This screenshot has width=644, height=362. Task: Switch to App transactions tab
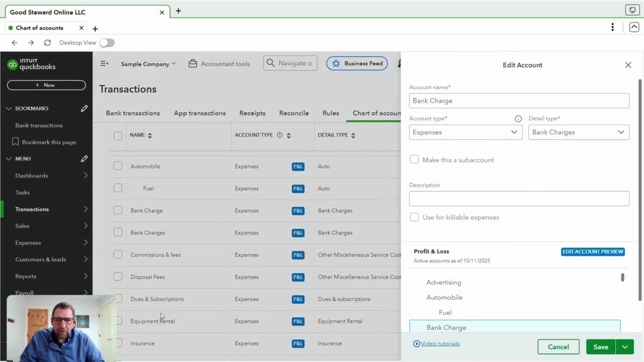pyautogui.click(x=200, y=113)
